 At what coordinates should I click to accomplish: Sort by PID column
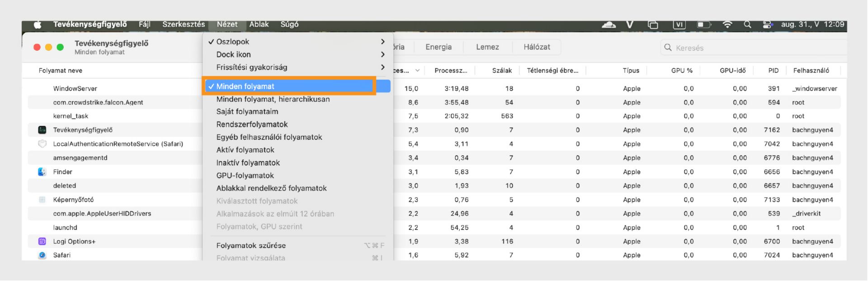click(773, 71)
